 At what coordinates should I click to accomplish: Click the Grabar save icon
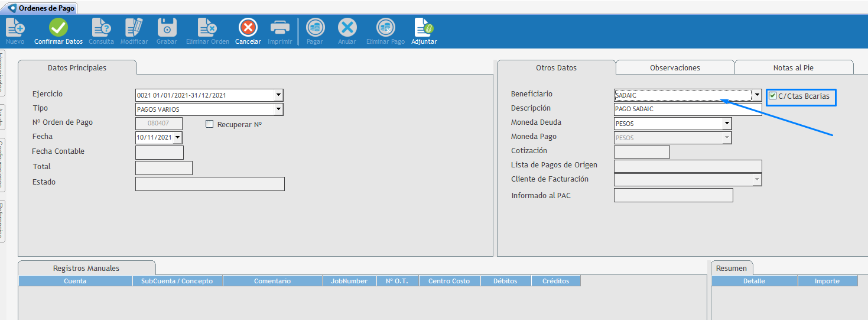167,28
